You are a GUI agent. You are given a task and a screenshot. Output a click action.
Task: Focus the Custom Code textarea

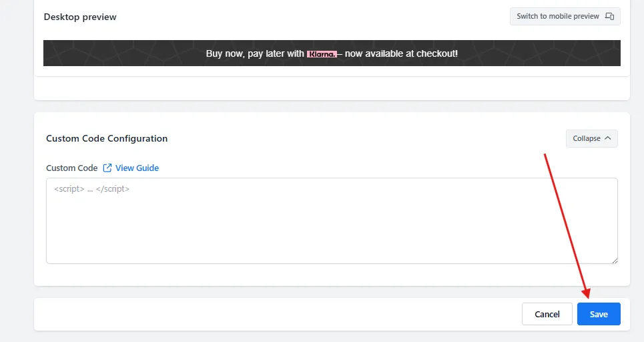pos(332,220)
